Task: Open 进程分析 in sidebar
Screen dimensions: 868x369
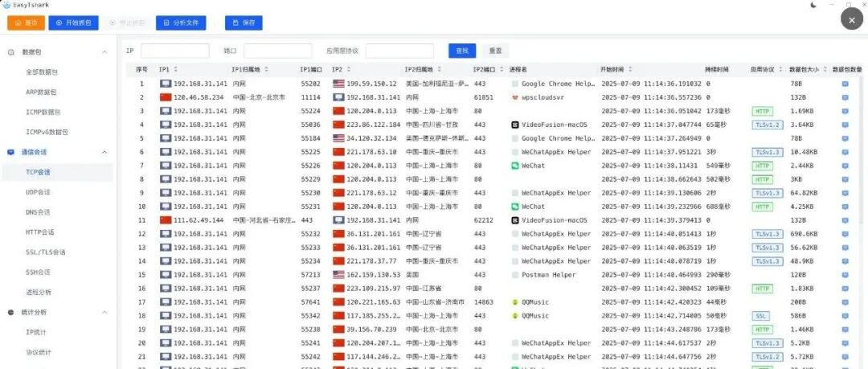Action: click(x=39, y=292)
